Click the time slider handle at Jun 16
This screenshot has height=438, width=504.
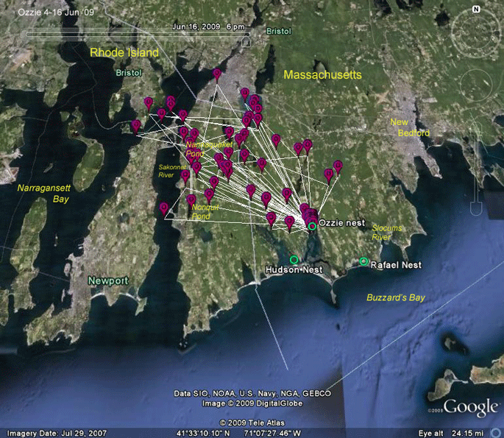[x=246, y=41]
